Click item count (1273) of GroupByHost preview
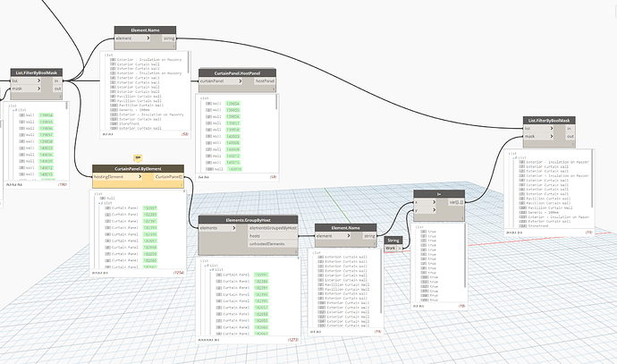This screenshot has width=617, height=364. [292, 340]
